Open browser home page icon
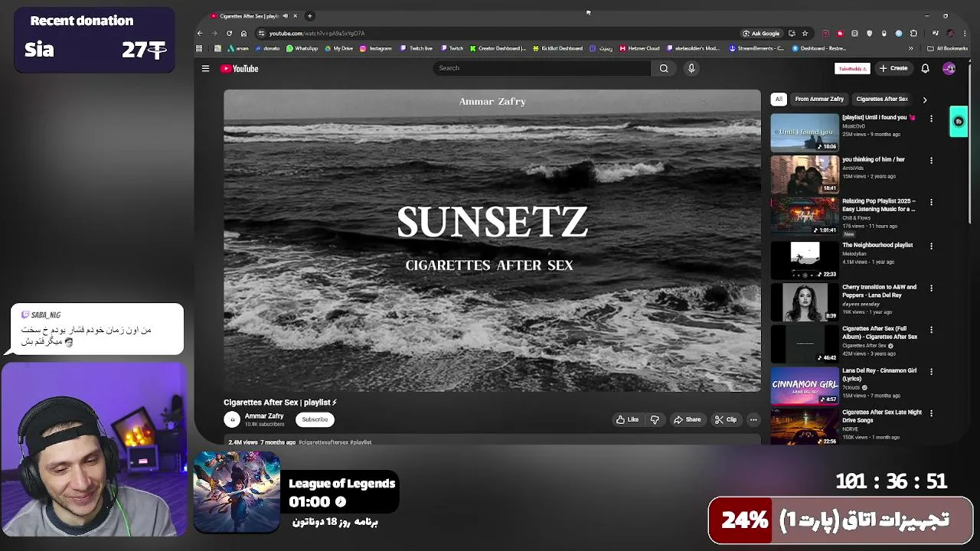The image size is (980, 551). pyautogui.click(x=243, y=33)
